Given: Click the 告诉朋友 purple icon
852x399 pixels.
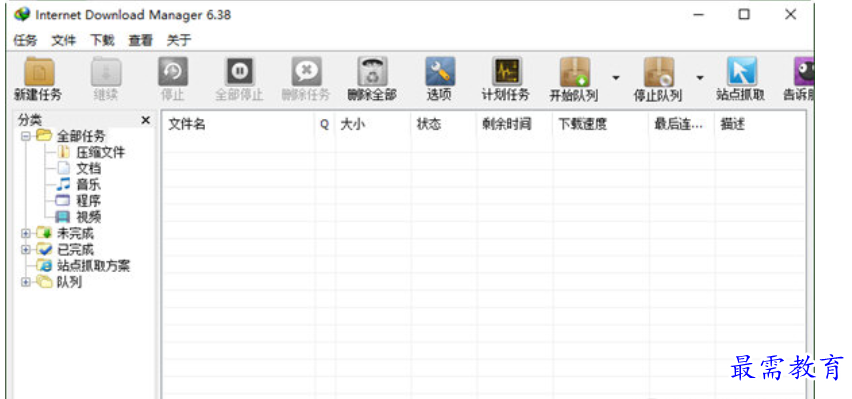Looking at the screenshot, I should (x=804, y=72).
